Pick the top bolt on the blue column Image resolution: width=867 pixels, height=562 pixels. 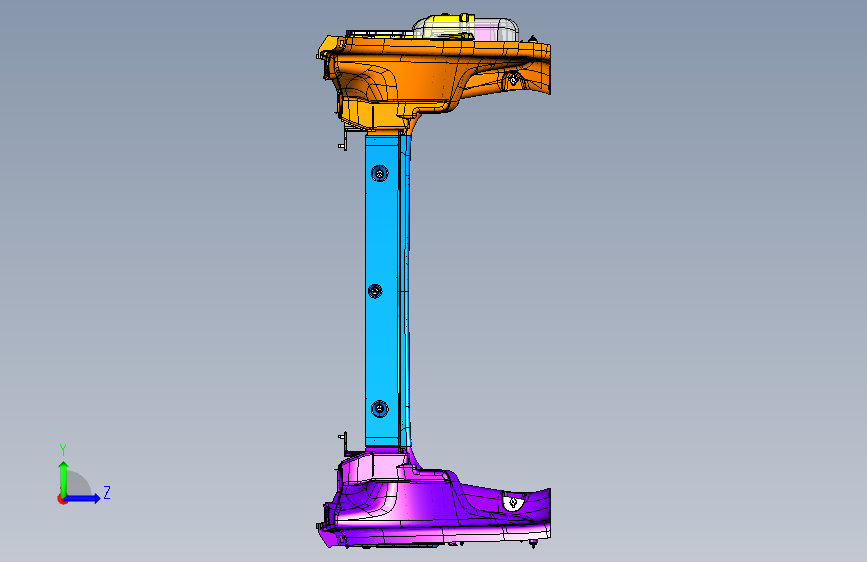tap(379, 174)
